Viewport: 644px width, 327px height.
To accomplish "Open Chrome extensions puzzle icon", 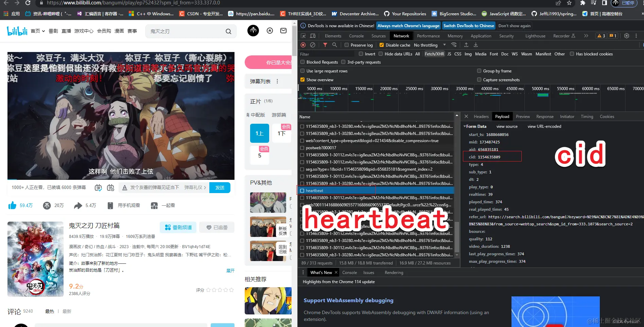I will pyautogui.click(x=583, y=3).
